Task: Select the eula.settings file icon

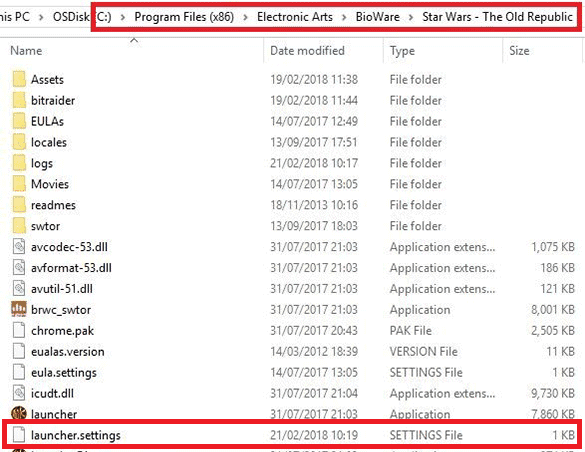Action: [x=19, y=372]
